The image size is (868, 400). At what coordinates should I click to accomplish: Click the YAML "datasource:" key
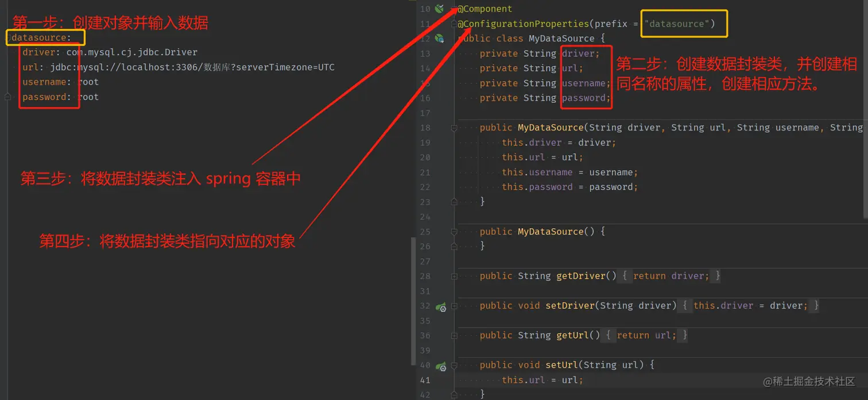(42, 38)
